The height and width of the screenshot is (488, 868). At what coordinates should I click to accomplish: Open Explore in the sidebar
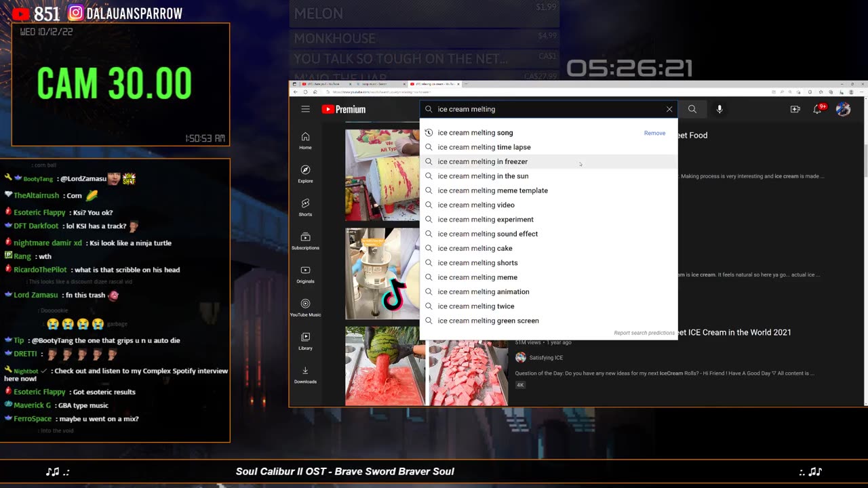point(306,174)
